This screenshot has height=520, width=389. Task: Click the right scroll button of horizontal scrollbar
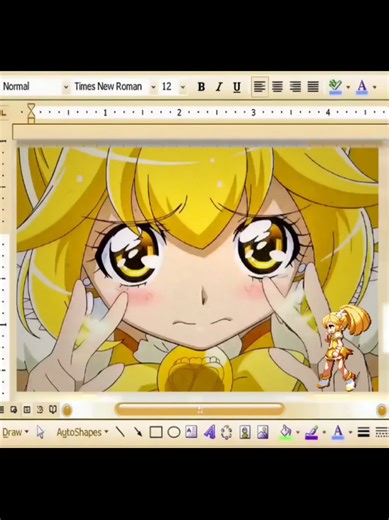coord(382,410)
